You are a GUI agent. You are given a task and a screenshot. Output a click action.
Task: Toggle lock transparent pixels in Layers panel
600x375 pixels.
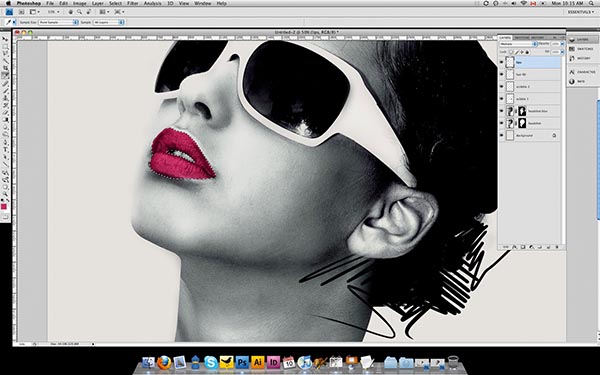point(511,52)
